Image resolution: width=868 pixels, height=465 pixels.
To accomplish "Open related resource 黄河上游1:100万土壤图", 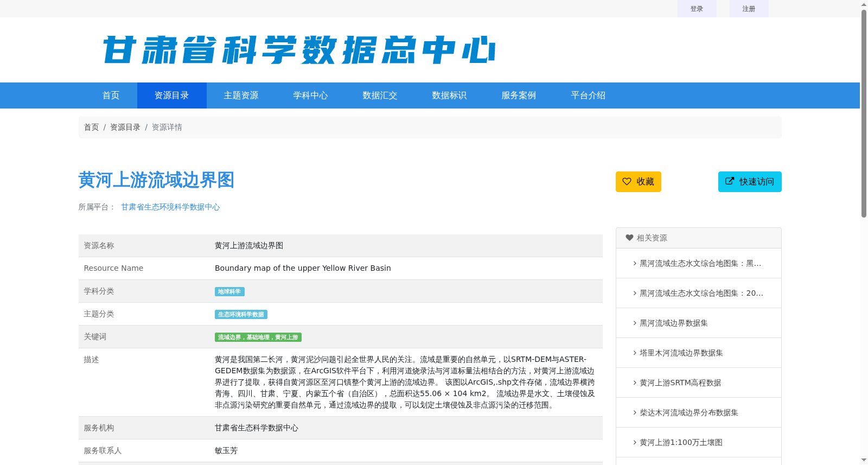I will point(681,442).
